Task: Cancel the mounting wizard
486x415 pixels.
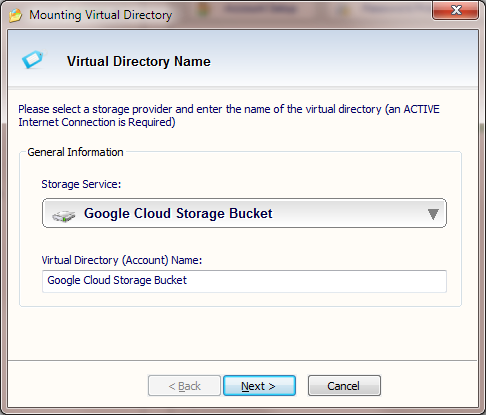Action: (x=344, y=386)
